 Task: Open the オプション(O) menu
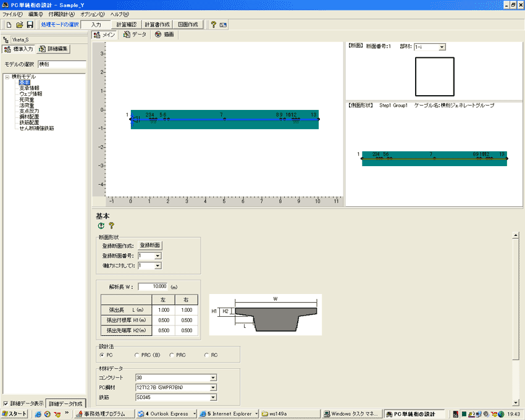[93, 14]
